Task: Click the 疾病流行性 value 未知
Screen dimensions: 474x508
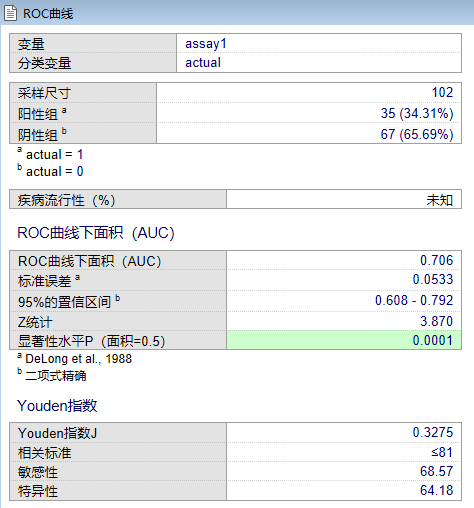Action: click(440, 200)
